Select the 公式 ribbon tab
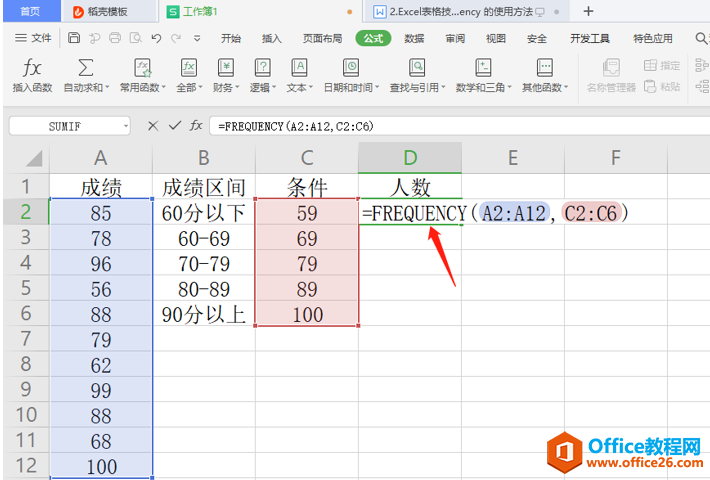This screenshot has height=480, width=710. 374,38
